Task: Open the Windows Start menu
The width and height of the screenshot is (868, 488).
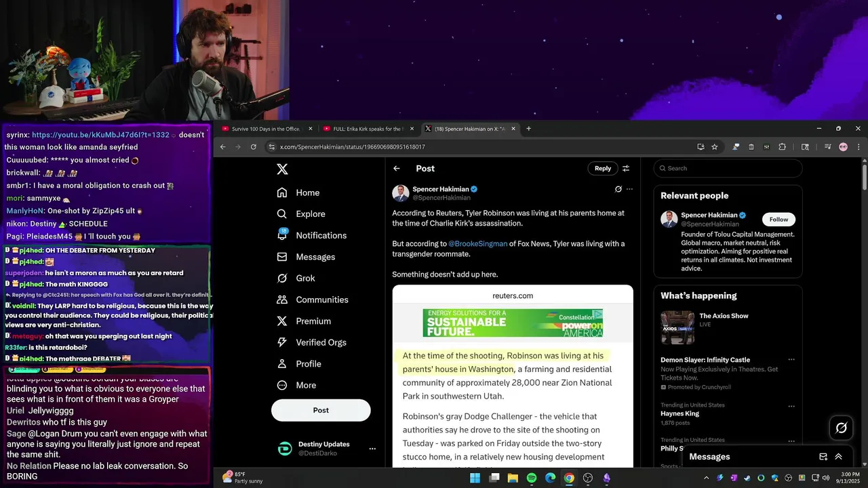Action: click(475, 478)
